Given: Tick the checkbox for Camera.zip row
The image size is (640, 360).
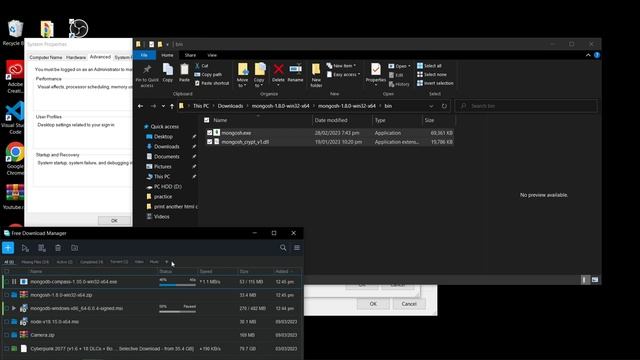Looking at the screenshot, I should click(7, 335).
